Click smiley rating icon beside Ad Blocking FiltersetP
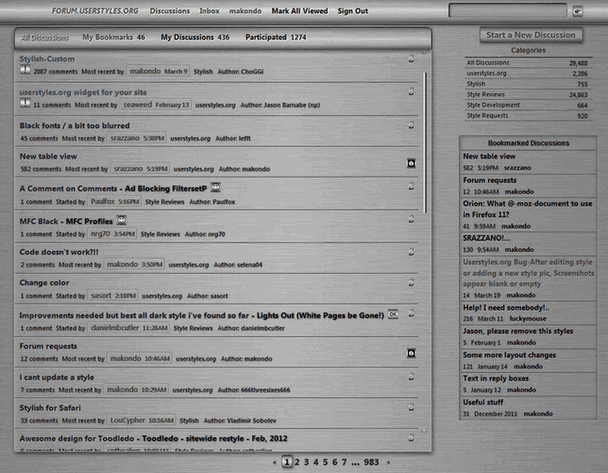The image size is (608, 473). 216,188
